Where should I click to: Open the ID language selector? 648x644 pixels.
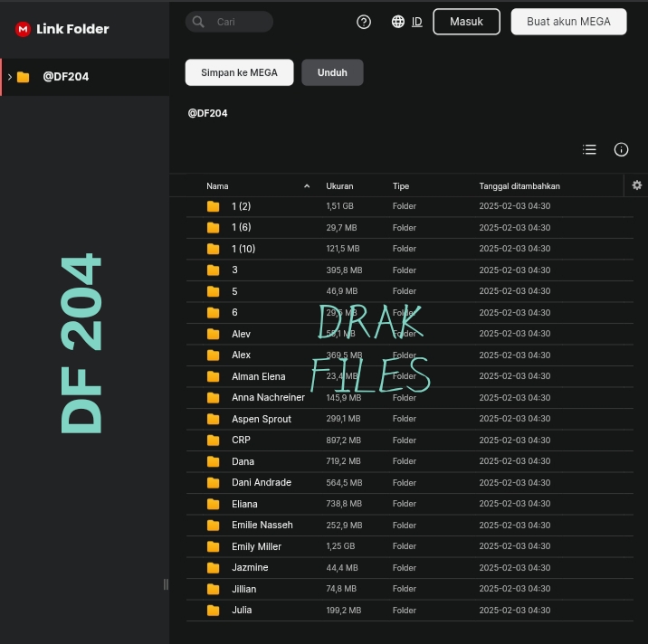click(x=416, y=22)
